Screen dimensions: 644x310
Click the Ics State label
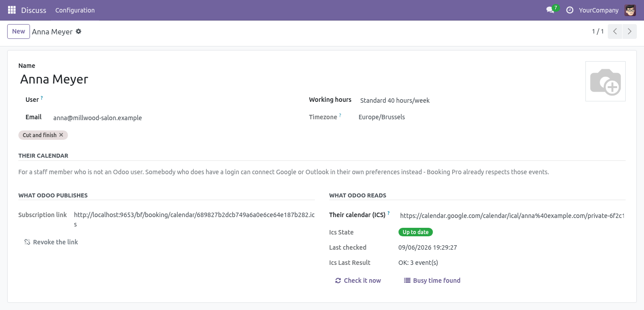(x=341, y=232)
